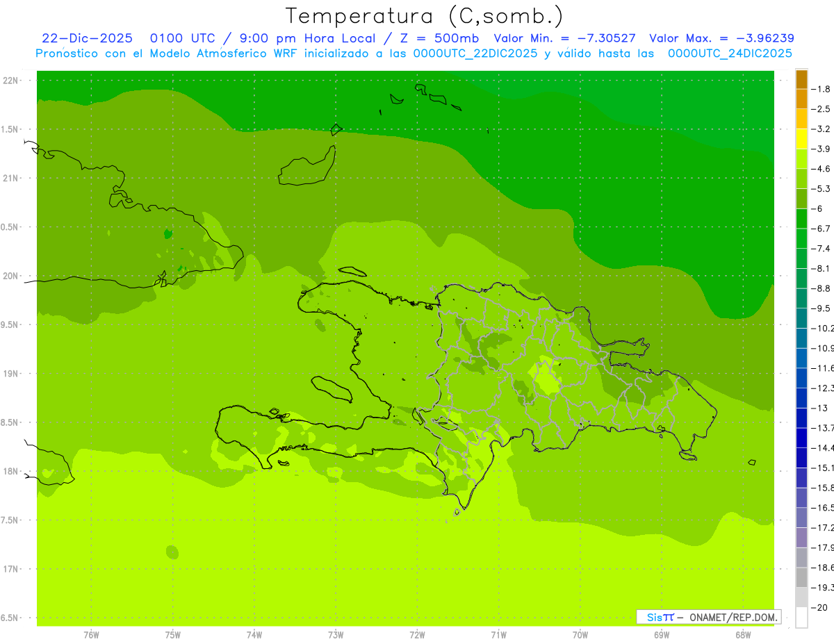Pick the lime swatch between -3.9 and -4.6
Image resolution: width=834 pixels, height=644 pixels.
pyautogui.click(x=801, y=159)
